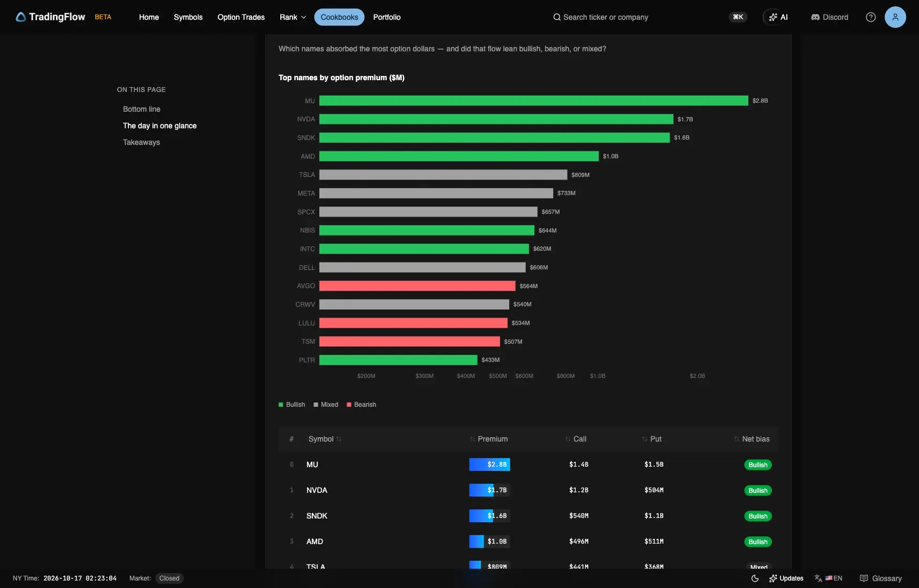Open Updates sparkle icon in footer
Image resolution: width=919 pixels, height=588 pixels.
coord(773,578)
